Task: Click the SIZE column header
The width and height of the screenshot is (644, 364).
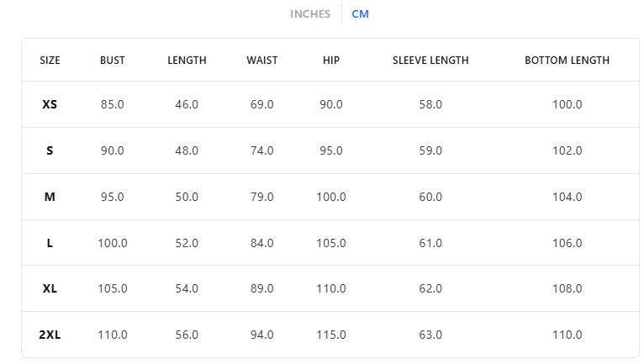Action: click(50, 61)
